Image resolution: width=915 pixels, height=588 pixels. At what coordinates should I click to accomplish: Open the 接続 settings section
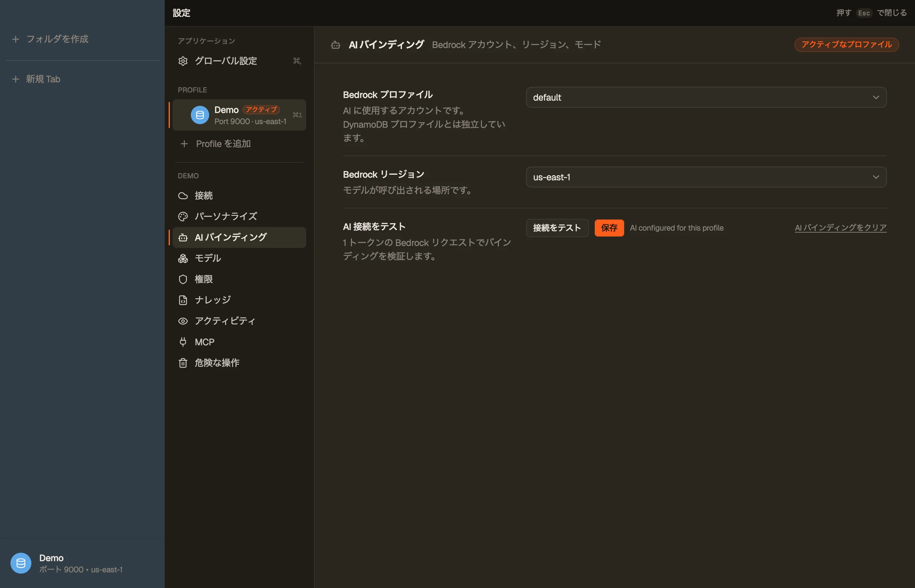(x=240, y=196)
